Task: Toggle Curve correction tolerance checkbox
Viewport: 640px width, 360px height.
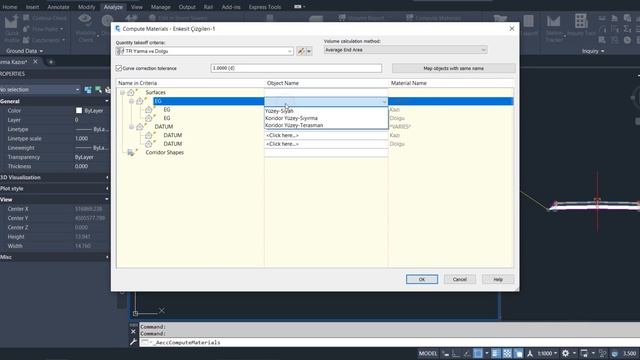Action: [x=119, y=68]
